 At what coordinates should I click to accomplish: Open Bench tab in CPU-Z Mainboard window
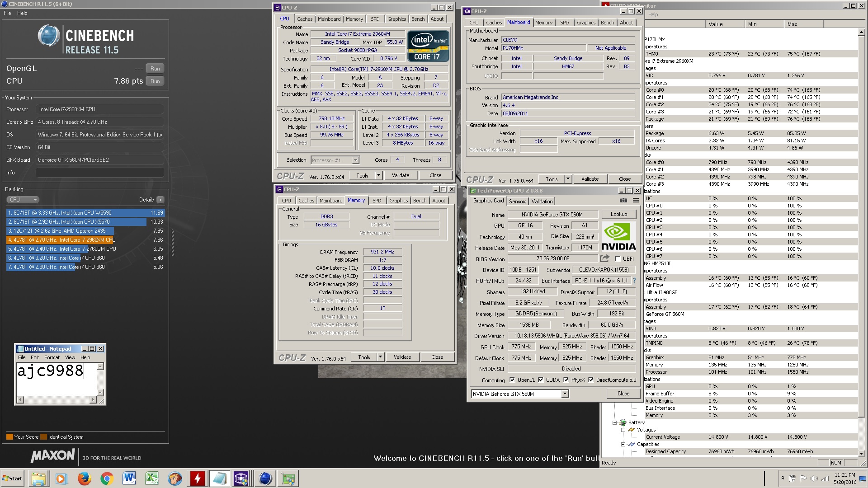pyautogui.click(x=607, y=23)
